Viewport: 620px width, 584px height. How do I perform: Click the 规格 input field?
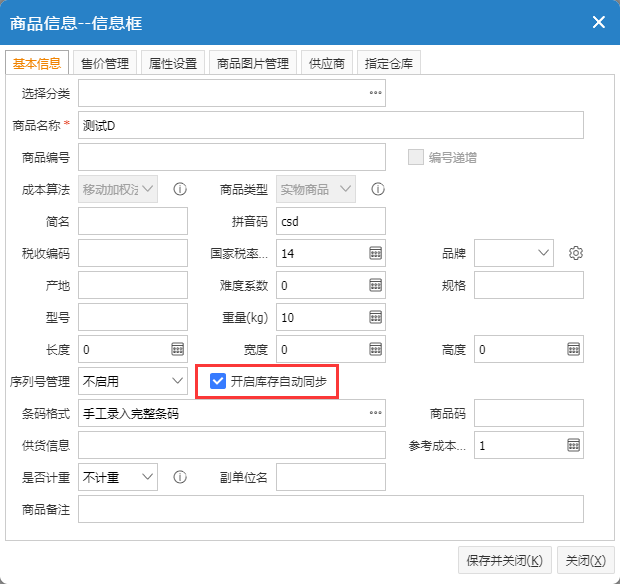point(529,285)
